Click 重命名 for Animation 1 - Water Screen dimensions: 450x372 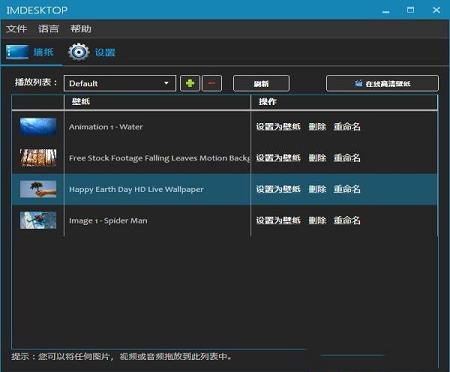click(347, 127)
